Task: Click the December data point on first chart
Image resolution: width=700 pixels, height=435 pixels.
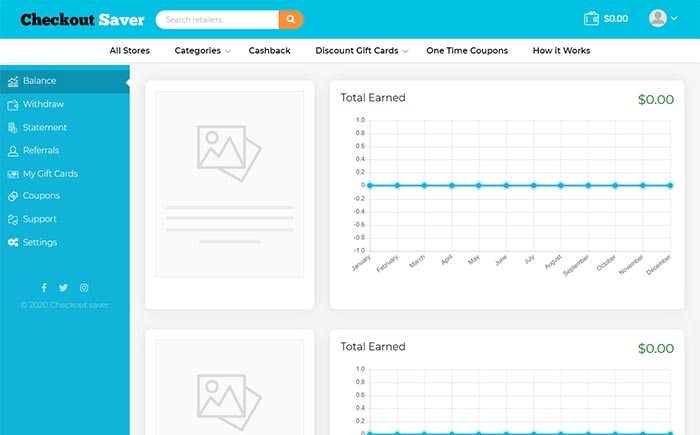Action: coord(670,185)
